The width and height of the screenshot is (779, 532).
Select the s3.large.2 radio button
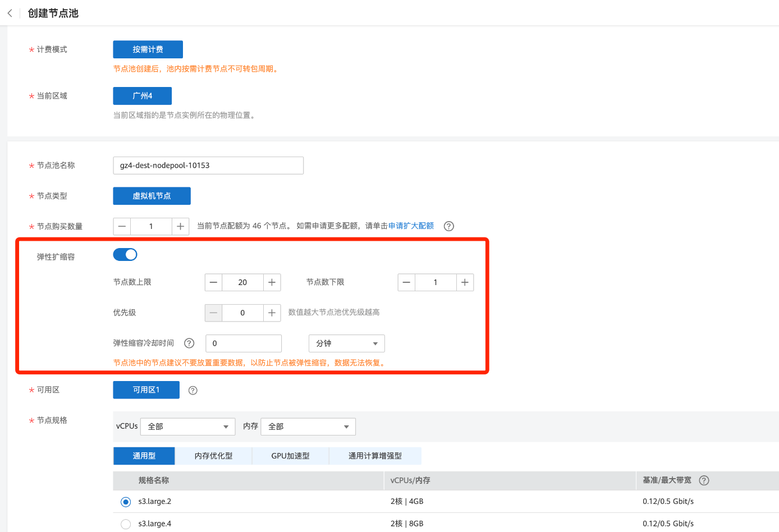(x=126, y=502)
